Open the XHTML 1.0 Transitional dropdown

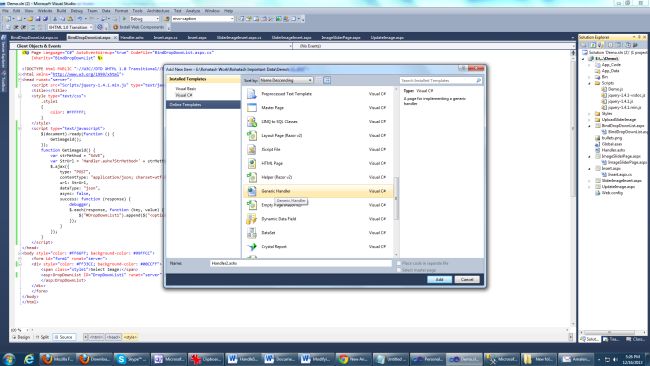pos(70,27)
